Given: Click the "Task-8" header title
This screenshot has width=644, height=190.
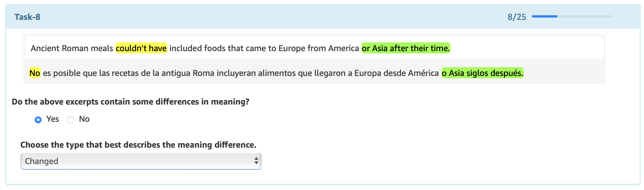Looking at the screenshot, I should [x=27, y=17].
